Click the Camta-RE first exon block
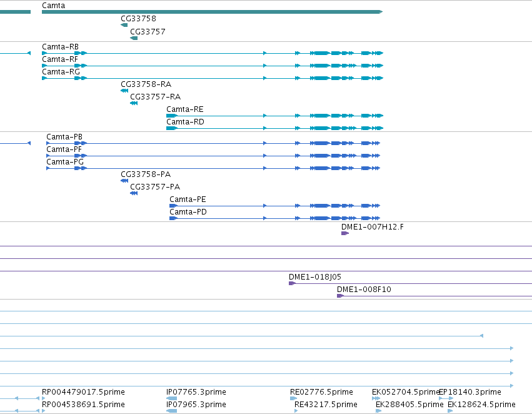532x414 pixels. point(172,116)
